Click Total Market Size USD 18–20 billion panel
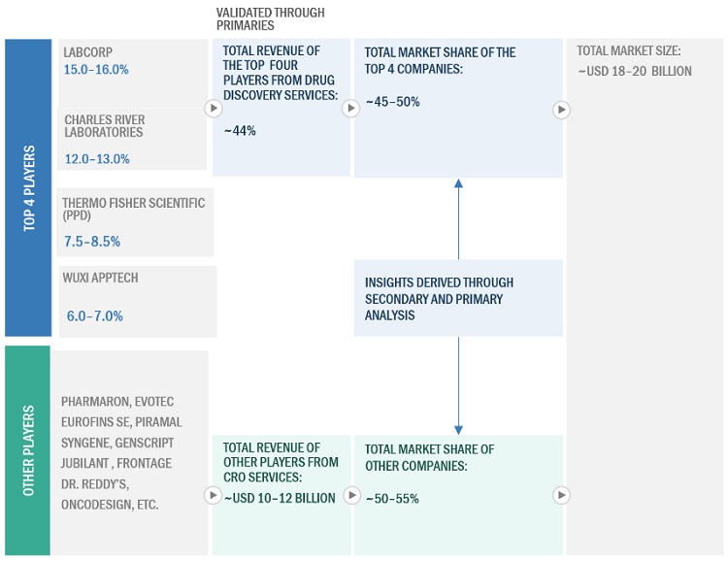The width and height of the screenshot is (728, 561). pyautogui.click(x=645, y=291)
